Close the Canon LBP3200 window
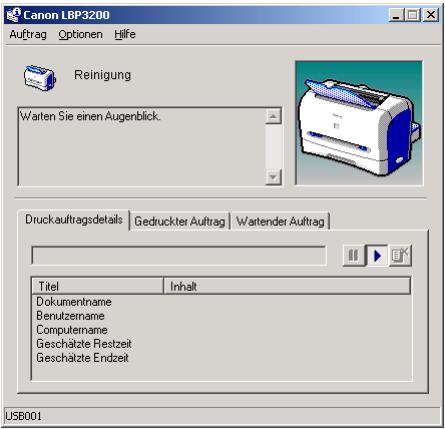The height and width of the screenshot is (429, 445). point(431,15)
